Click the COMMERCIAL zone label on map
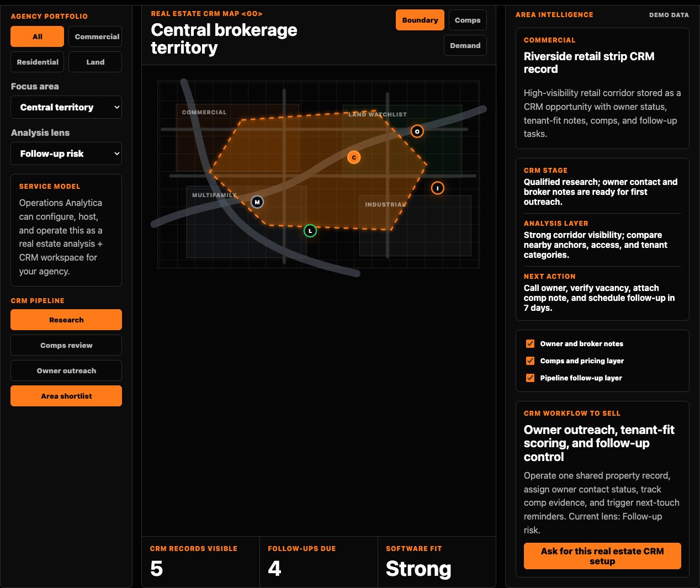The width and height of the screenshot is (700, 588). 204,112
